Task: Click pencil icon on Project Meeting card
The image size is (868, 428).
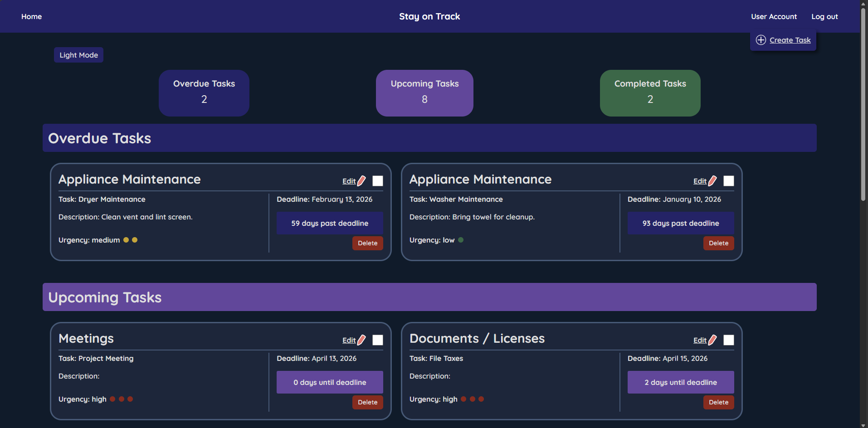Action: point(361,340)
